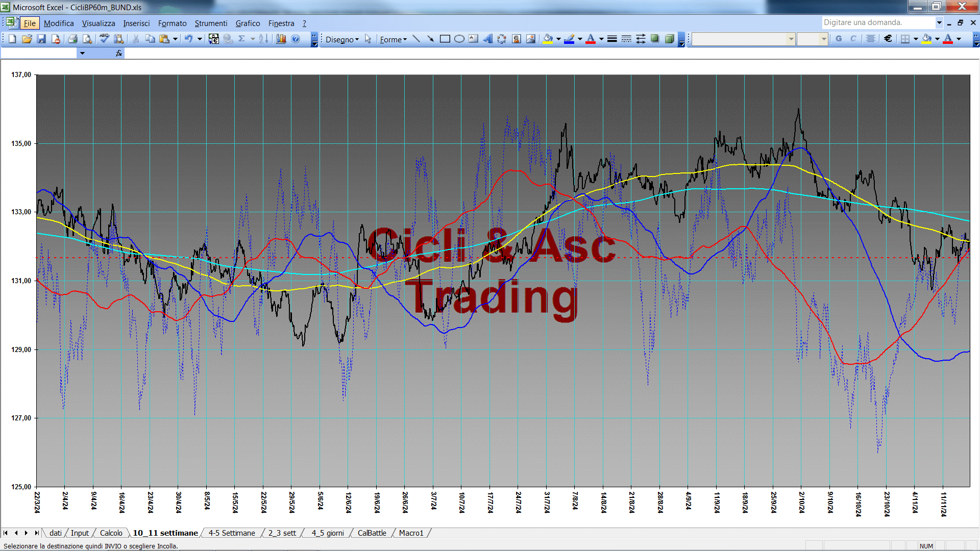Insert a Text Box from drawing toolbar
Image resolution: width=980 pixels, height=551 pixels.
point(474,39)
